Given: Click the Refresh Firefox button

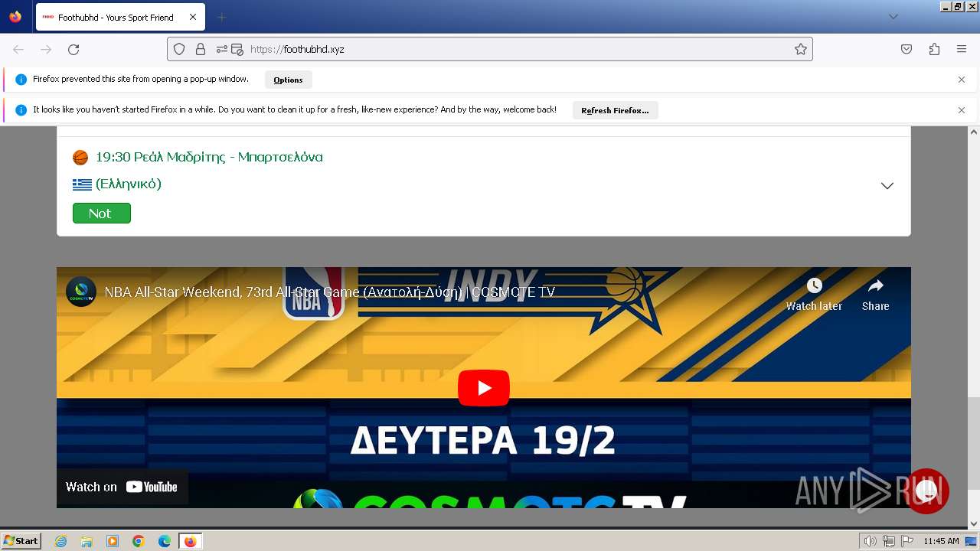Looking at the screenshot, I should pos(615,110).
